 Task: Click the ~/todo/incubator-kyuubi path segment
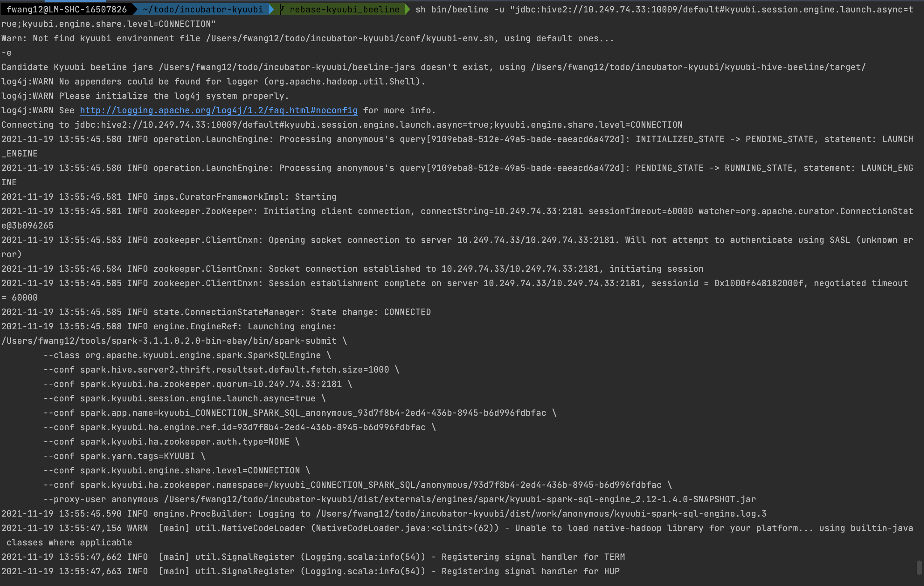point(202,9)
